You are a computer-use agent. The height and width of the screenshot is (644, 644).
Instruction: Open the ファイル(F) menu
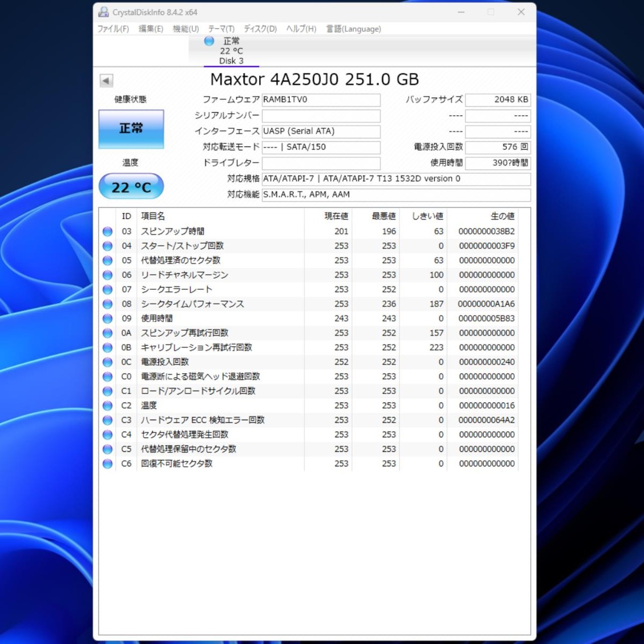tap(113, 29)
